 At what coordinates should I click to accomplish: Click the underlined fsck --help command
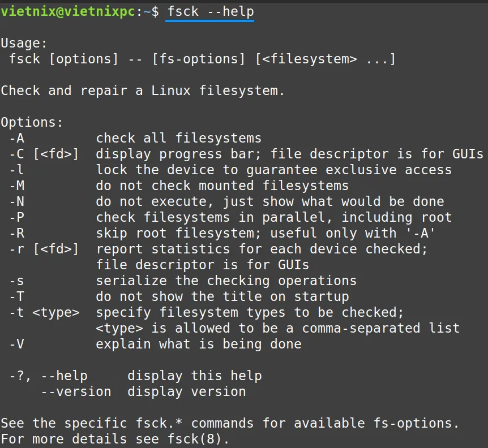pos(211,12)
